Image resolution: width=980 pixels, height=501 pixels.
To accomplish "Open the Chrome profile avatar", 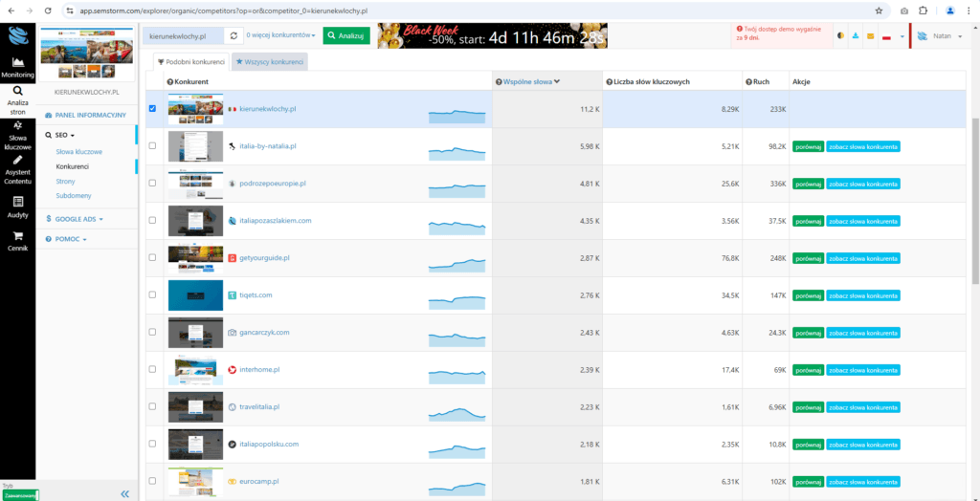I will click(950, 11).
